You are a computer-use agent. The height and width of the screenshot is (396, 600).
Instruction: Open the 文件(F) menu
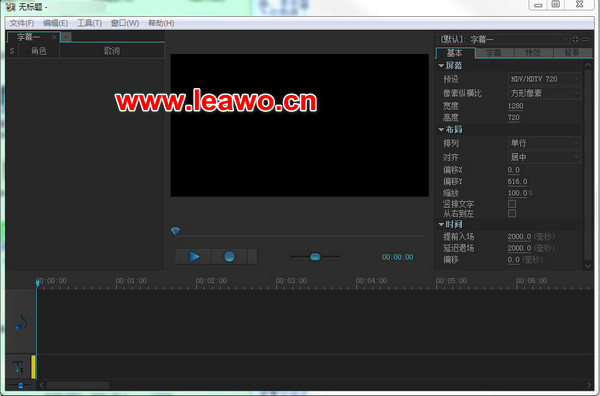[x=22, y=23]
